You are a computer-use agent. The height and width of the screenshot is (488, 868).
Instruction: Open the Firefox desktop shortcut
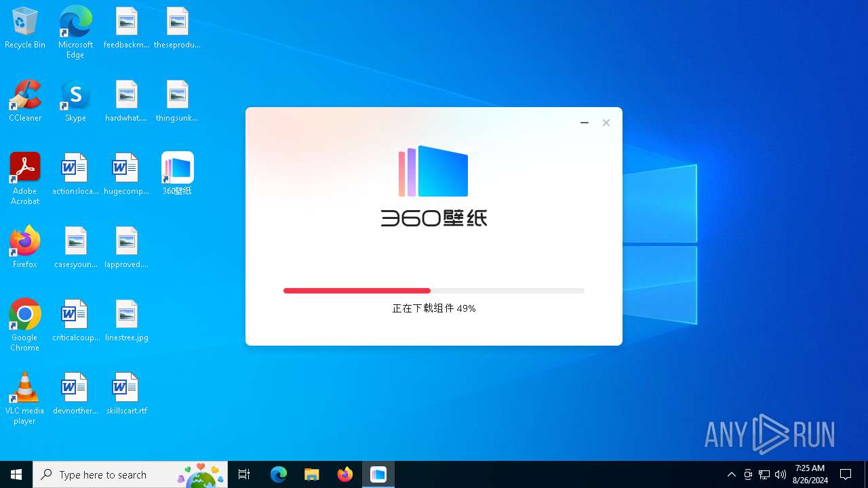[25, 247]
